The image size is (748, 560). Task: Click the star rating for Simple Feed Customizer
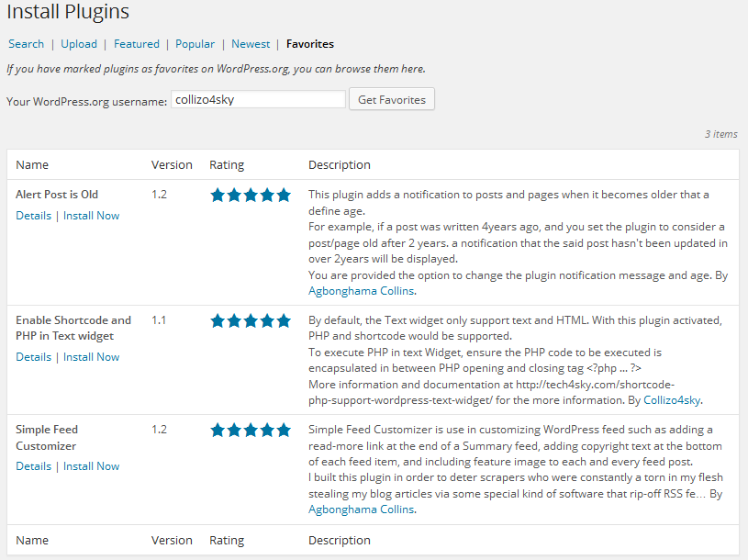point(251,430)
